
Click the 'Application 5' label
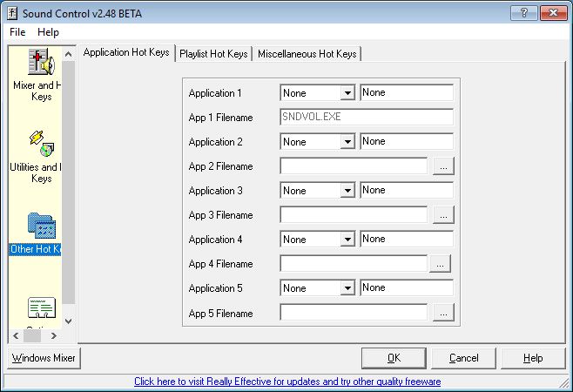(215, 288)
